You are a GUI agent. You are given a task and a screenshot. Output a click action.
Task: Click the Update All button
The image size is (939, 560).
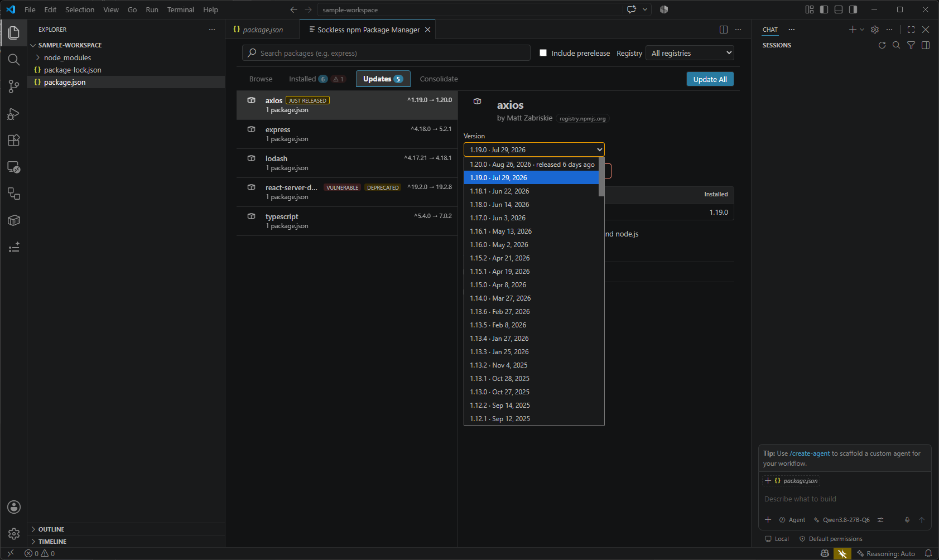click(x=710, y=79)
